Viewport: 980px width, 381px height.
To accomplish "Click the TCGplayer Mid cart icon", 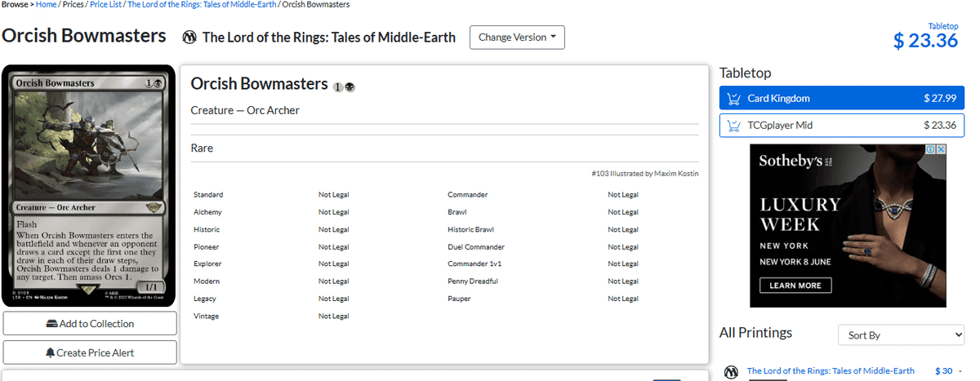I will [733, 126].
